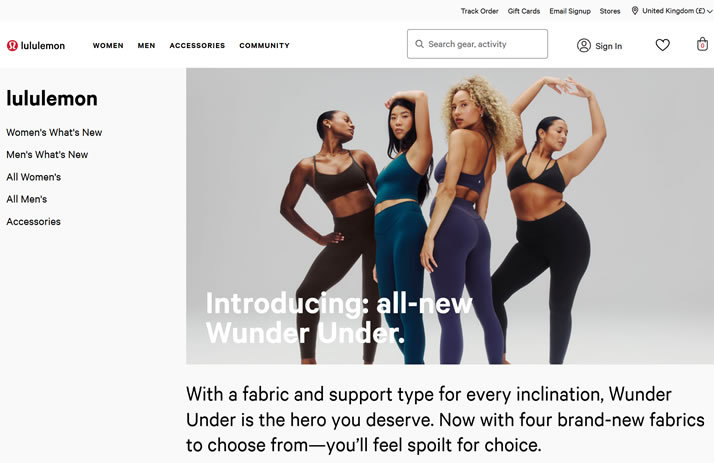Image resolution: width=714 pixels, height=463 pixels.
Task: Click the search magnifier icon
Action: coord(419,44)
